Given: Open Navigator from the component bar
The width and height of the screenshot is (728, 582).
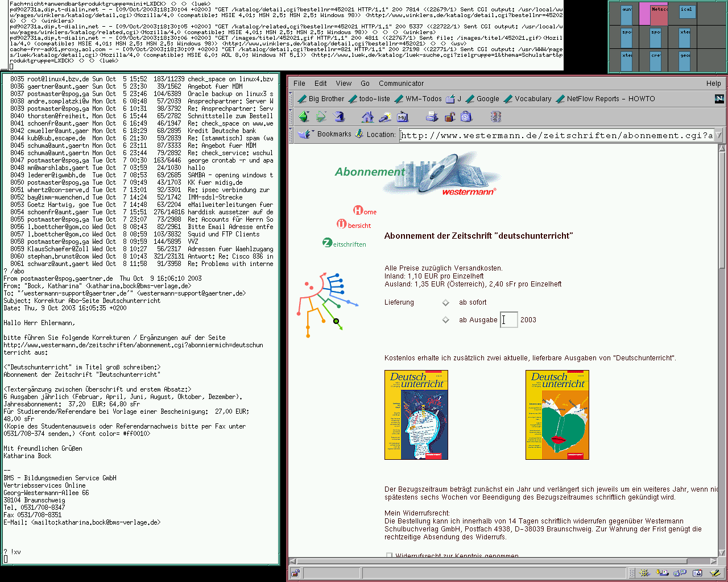Looking at the screenshot, I should [644, 573].
